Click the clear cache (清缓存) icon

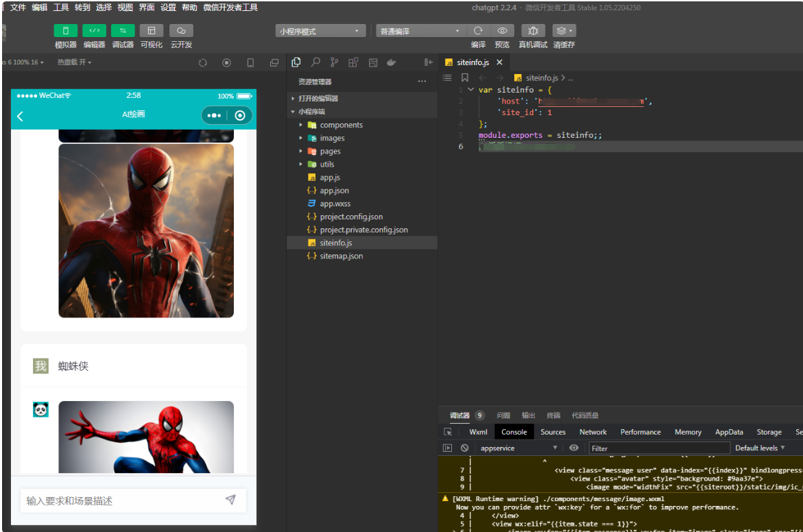click(x=563, y=31)
